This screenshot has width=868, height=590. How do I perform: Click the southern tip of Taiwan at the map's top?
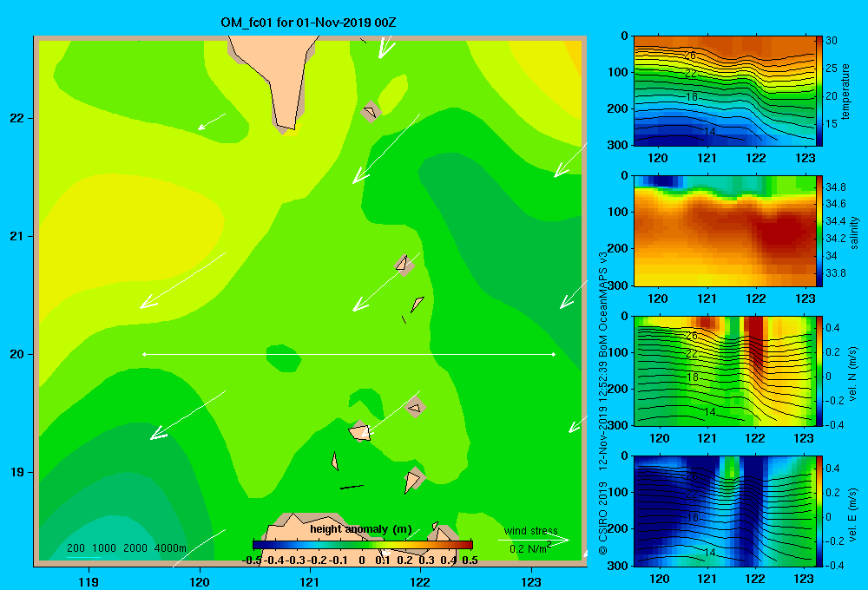tap(286, 128)
